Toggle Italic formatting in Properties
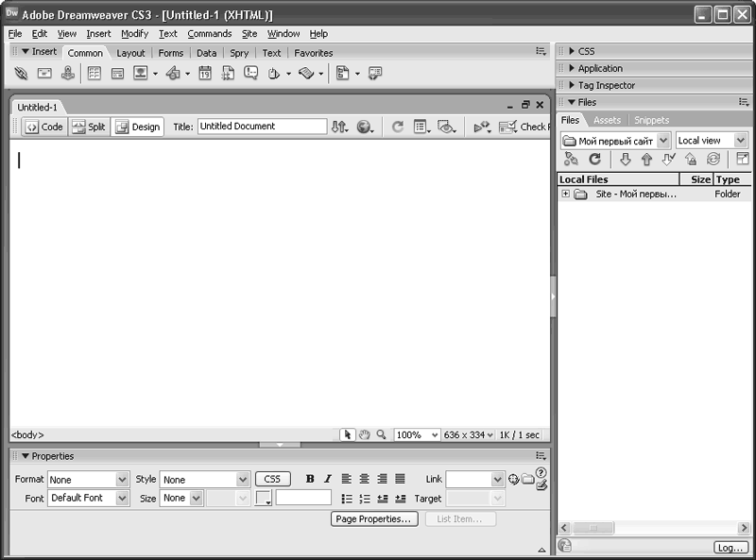Image resolution: width=756 pixels, height=560 pixels. 327,479
